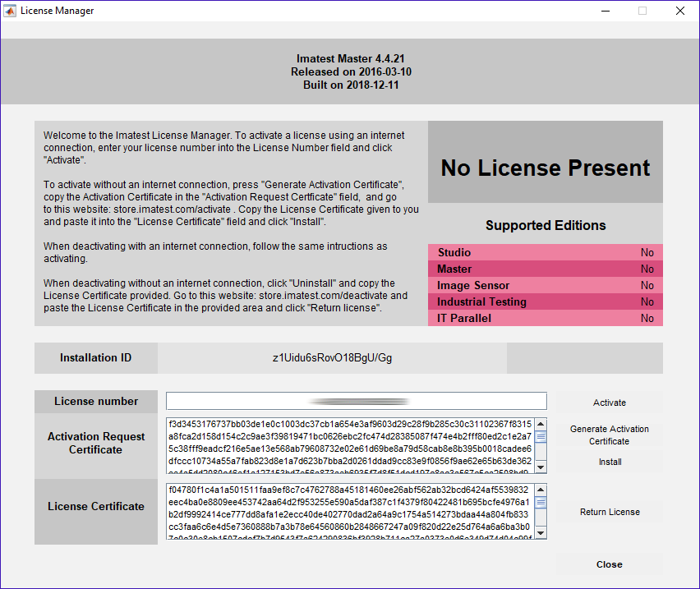Click the Activation Request Certificate text area
Viewport: 700px width, 589px height.
click(x=351, y=445)
